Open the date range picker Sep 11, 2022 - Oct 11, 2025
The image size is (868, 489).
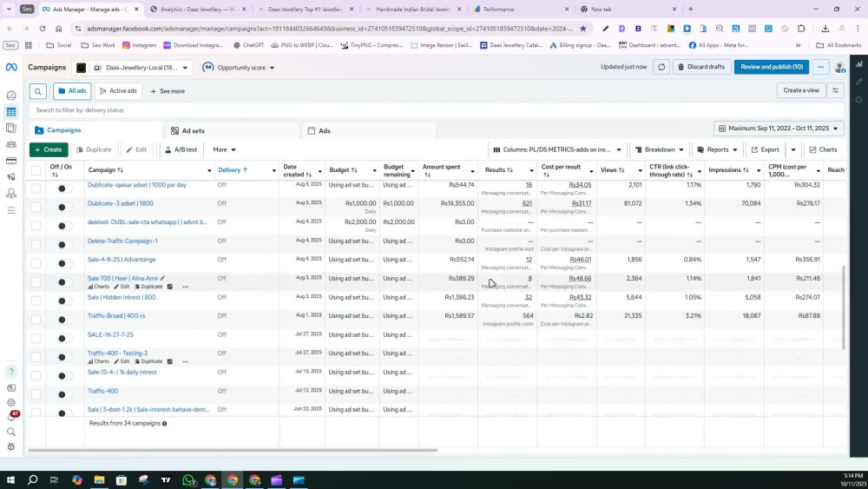[x=779, y=129]
